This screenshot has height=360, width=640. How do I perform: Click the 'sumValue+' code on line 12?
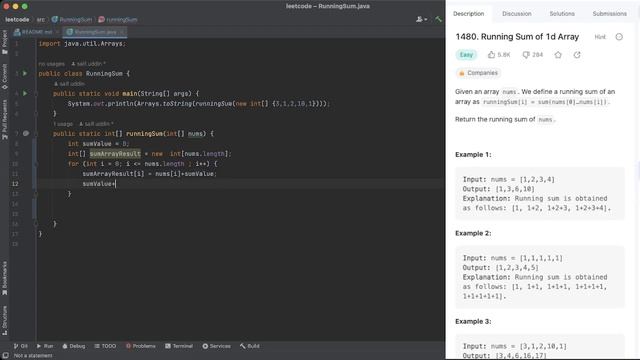(99, 184)
